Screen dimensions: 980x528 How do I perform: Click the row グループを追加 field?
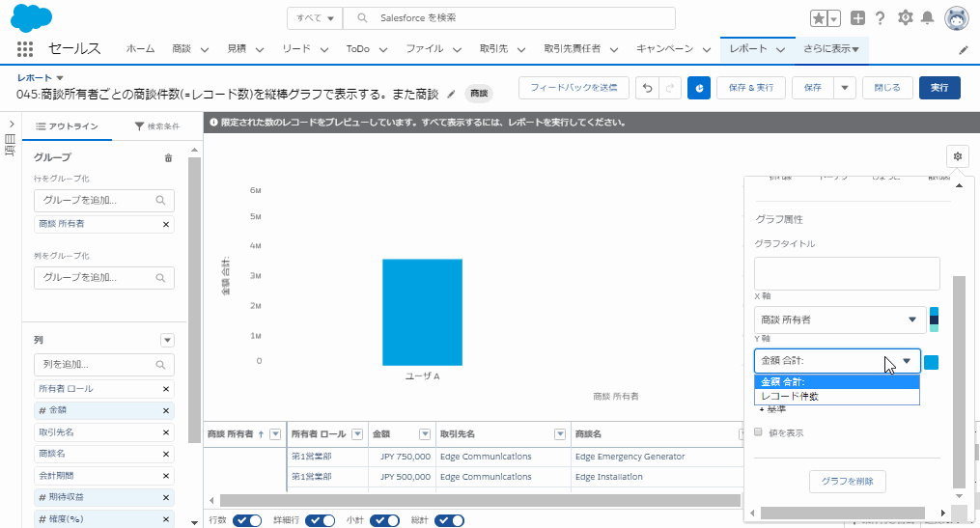point(103,201)
